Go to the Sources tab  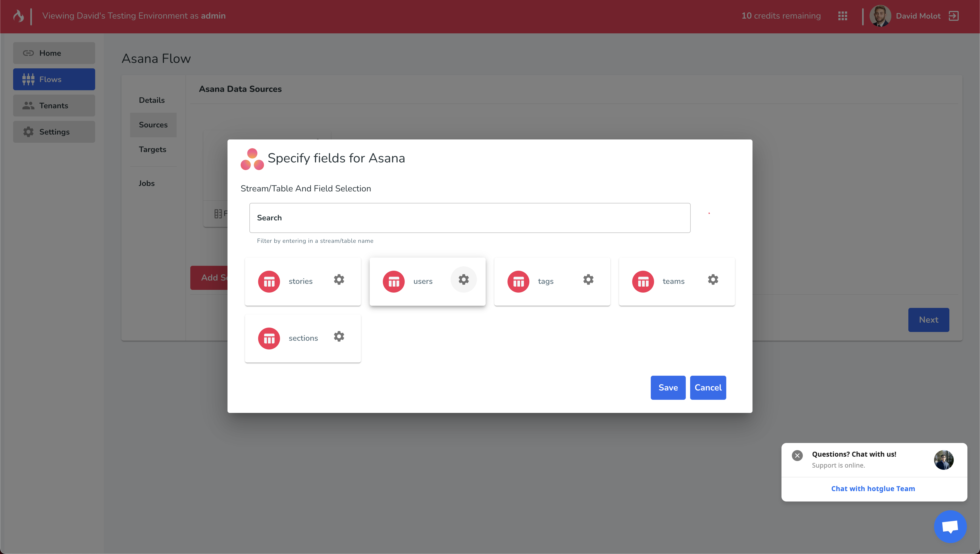coord(153,125)
